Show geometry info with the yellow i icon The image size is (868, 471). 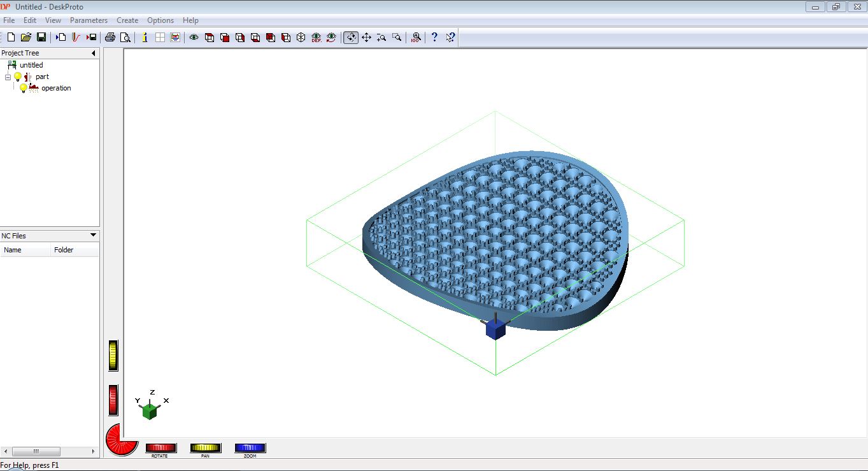point(145,38)
